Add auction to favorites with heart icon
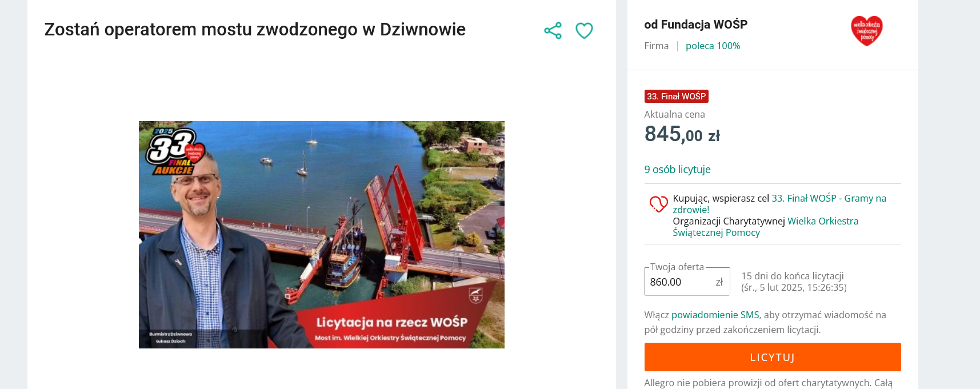This screenshot has width=980, height=389. (584, 30)
